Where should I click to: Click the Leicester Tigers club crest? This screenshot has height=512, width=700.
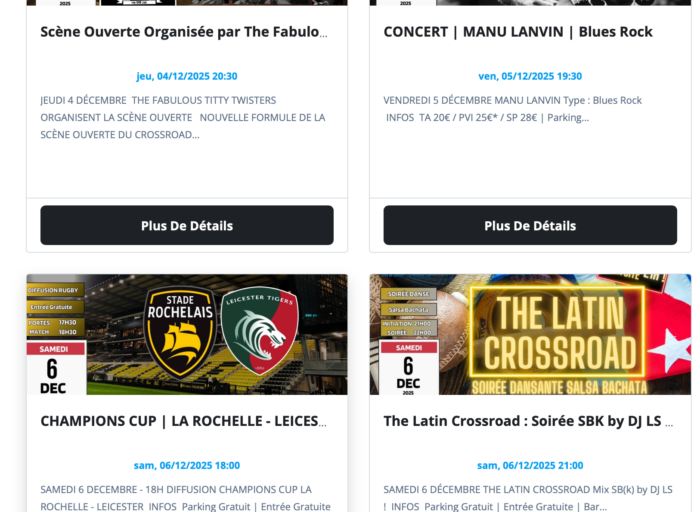click(x=260, y=330)
